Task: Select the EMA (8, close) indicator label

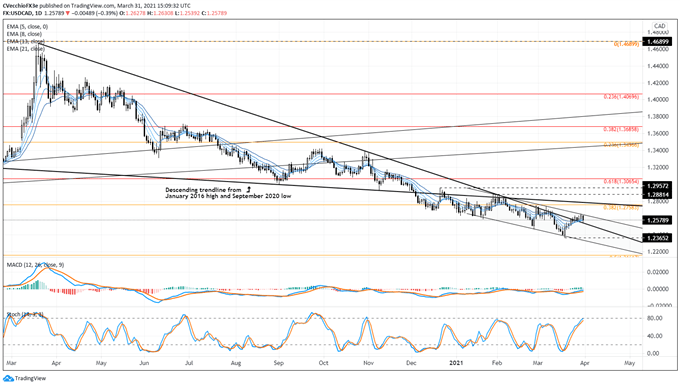Action: coord(24,34)
